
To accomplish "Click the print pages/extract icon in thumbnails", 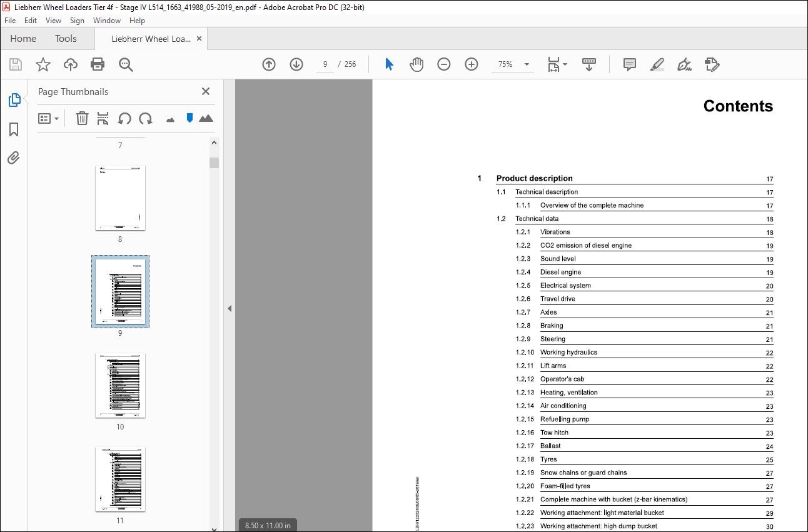I will 103,118.
